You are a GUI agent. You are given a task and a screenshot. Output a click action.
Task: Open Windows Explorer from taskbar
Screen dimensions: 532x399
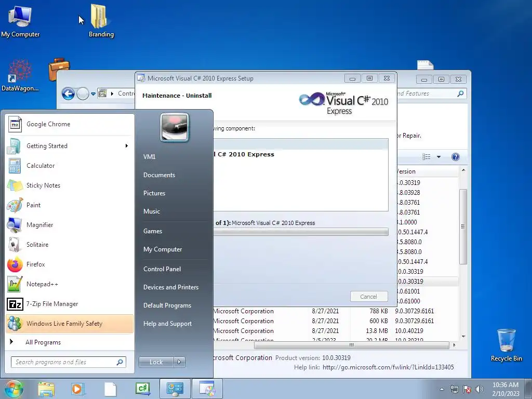point(46,389)
